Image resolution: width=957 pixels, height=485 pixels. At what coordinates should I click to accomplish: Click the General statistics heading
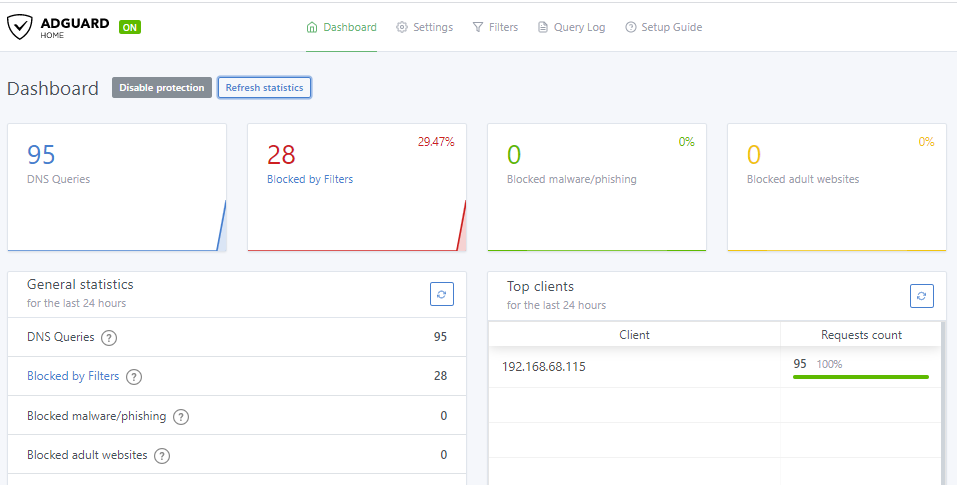coord(80,284)
